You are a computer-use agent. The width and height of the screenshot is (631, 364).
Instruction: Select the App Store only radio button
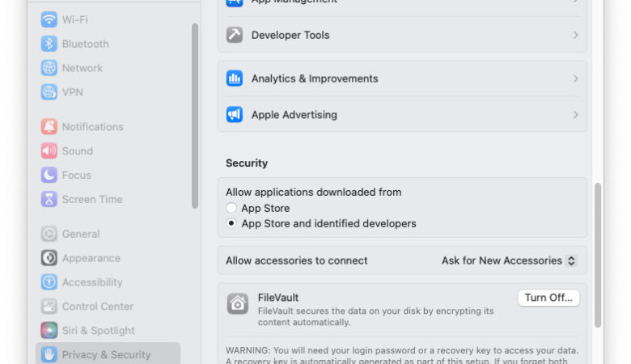231,208
